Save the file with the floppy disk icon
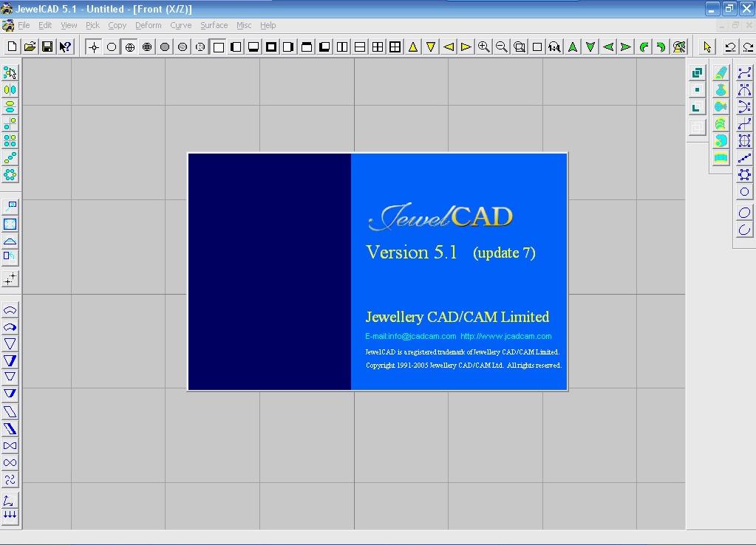Image resolution: width=756 pixels, height=545 pixels. 47,47
